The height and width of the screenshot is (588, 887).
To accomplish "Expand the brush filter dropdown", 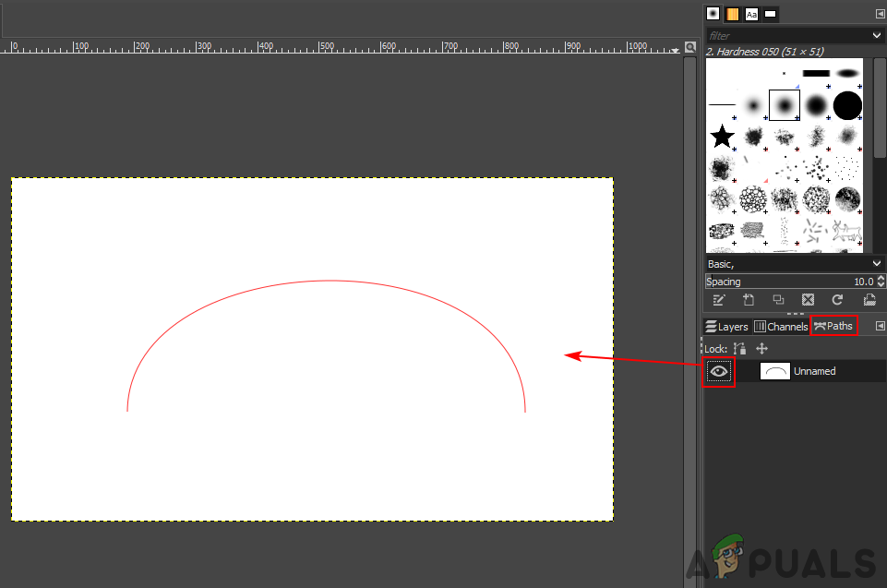I will tap(877, 35).
